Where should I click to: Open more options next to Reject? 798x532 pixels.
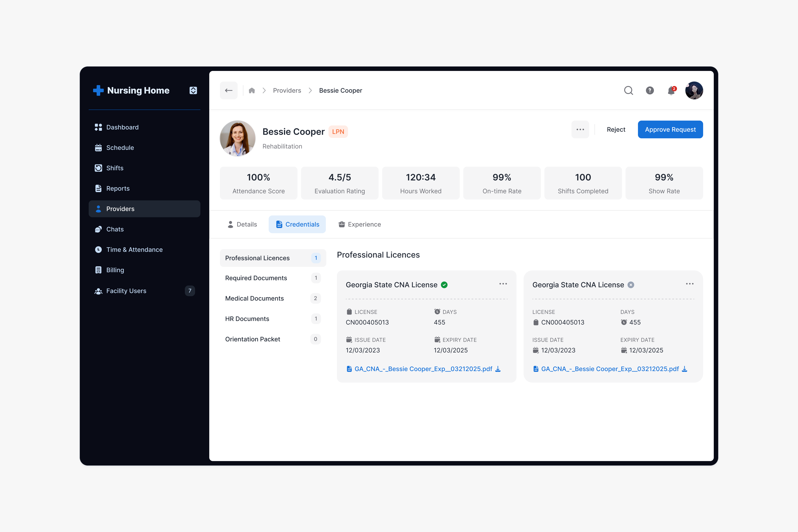(580, 129)
